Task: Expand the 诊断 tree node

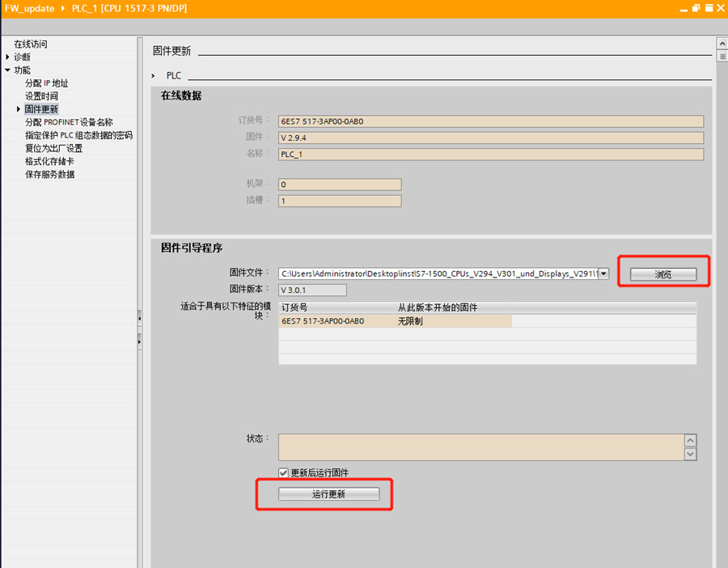Action: pyautogui.click(x=8, y=57)
